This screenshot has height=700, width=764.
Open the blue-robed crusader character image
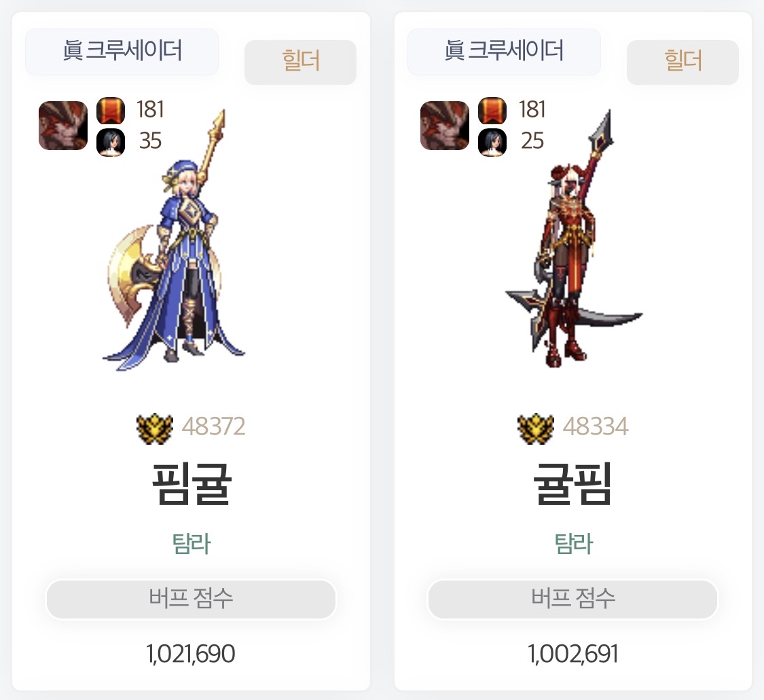pos(173,240)
